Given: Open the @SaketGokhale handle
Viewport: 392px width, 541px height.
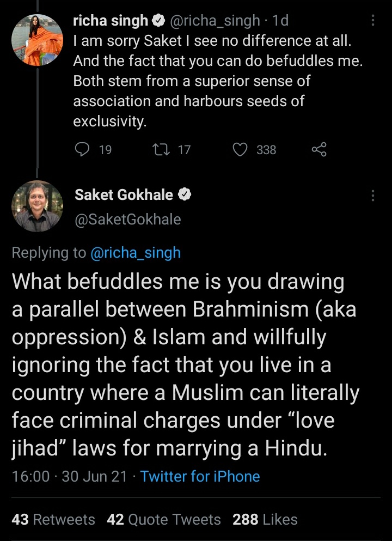Looking at the screenshot, I should (x=127, y=219).
